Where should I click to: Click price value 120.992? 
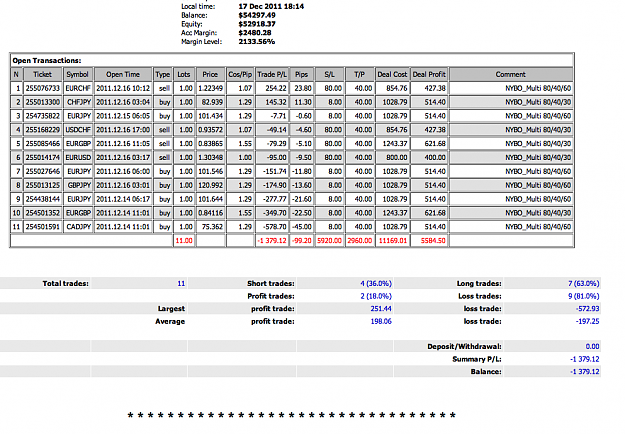pos(210,185)
